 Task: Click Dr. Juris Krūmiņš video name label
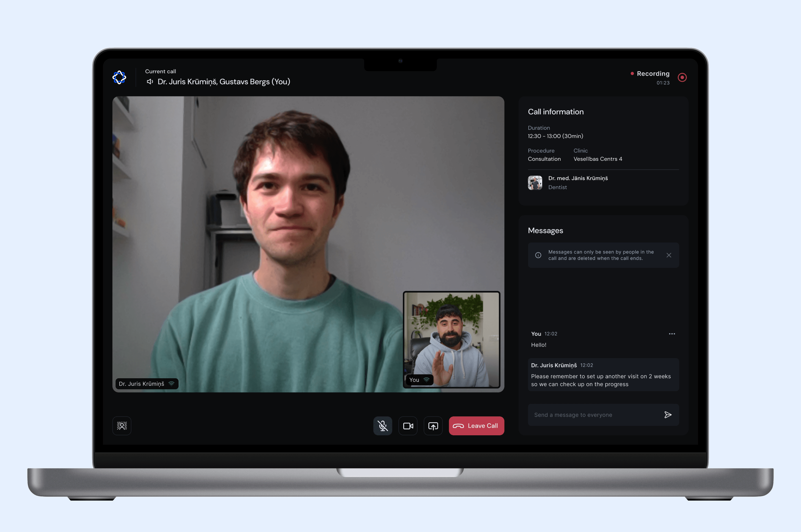[x=147, y=384]
